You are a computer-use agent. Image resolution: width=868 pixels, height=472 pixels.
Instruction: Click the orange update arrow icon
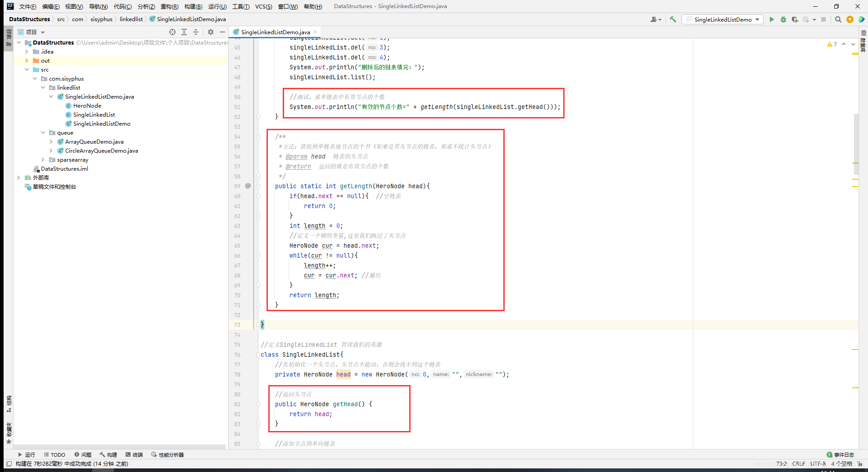850,19
